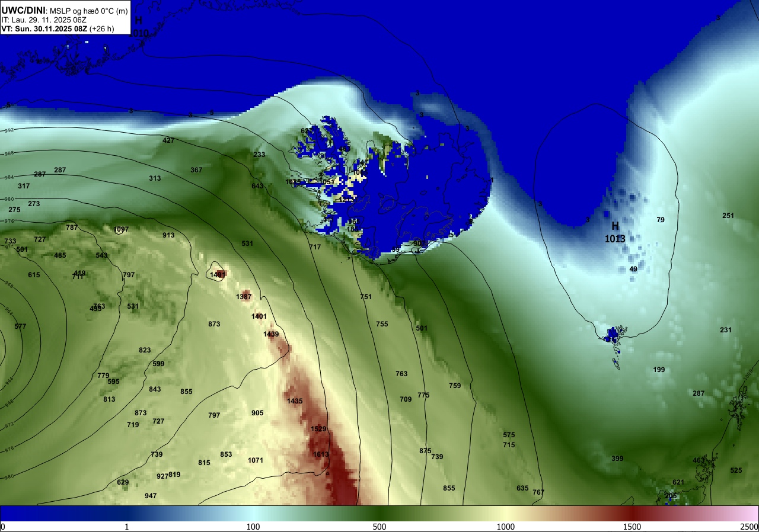The image size is (759, 532).
Task: Click the 759 height value
Action: pos(455,386)
